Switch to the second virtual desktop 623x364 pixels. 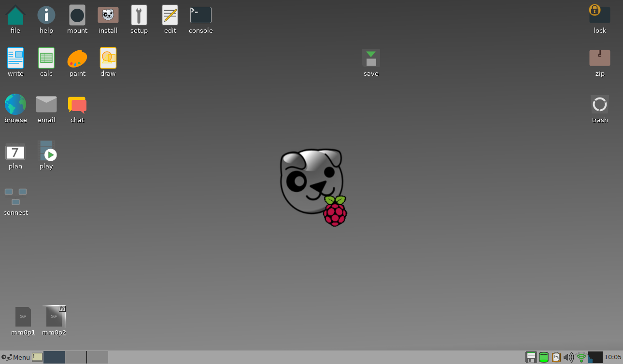[x=76, y=357]
